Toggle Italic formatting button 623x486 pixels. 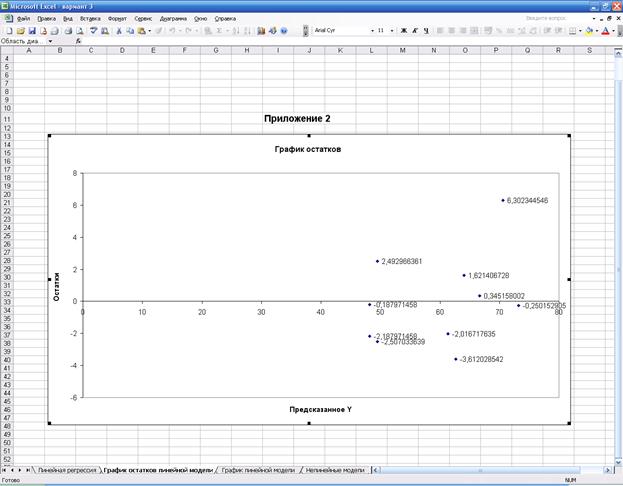click(x=415, y=31)
